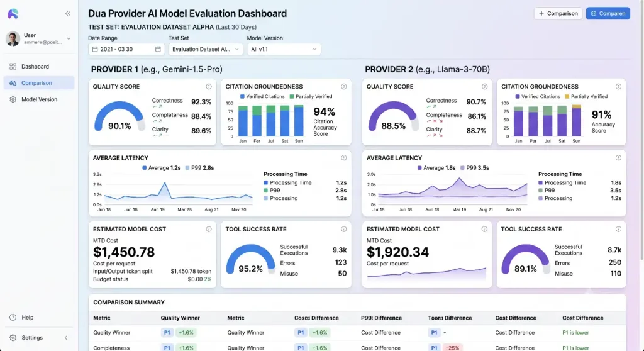
Task: Toggle Average 1.8s latency legend
Action: 436,168
